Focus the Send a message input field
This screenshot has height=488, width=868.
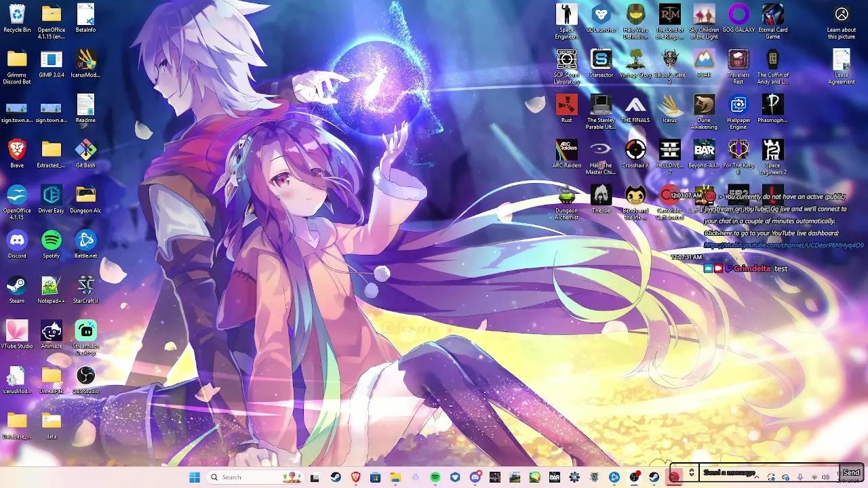(770, 472)
